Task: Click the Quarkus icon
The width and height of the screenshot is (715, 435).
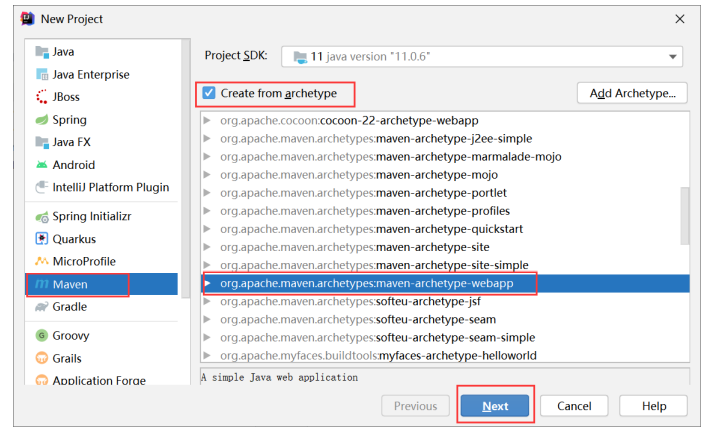Action: pos(42,239)
